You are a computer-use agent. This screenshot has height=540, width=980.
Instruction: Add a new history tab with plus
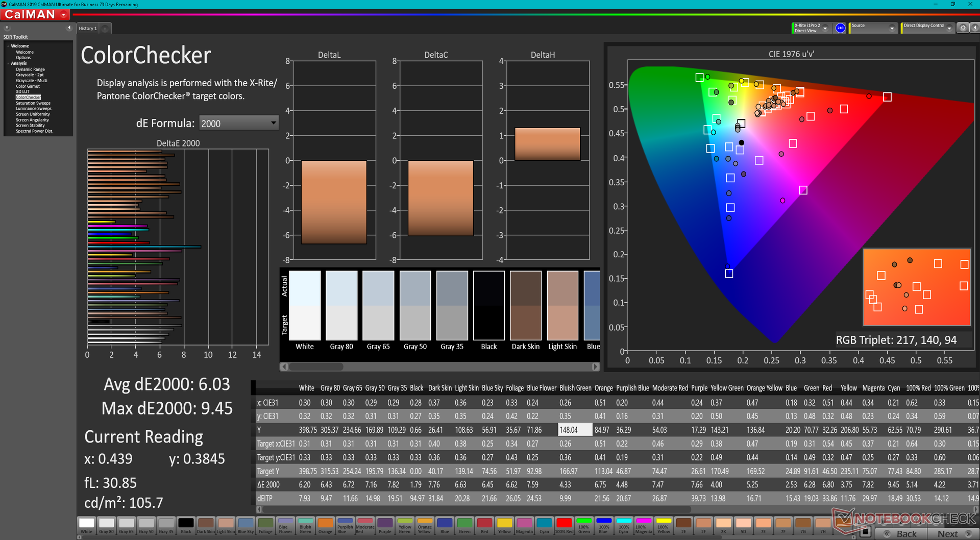tap(105, 29)
